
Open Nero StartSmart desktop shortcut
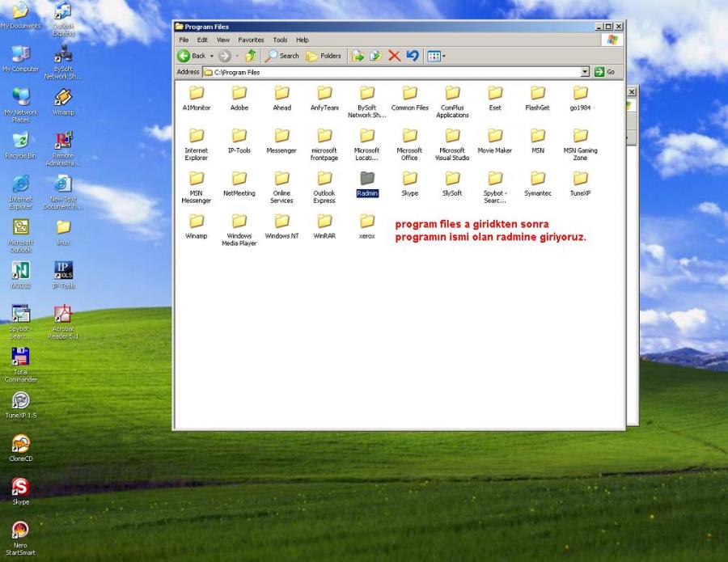pyautogui.click(x=20, y=539)
